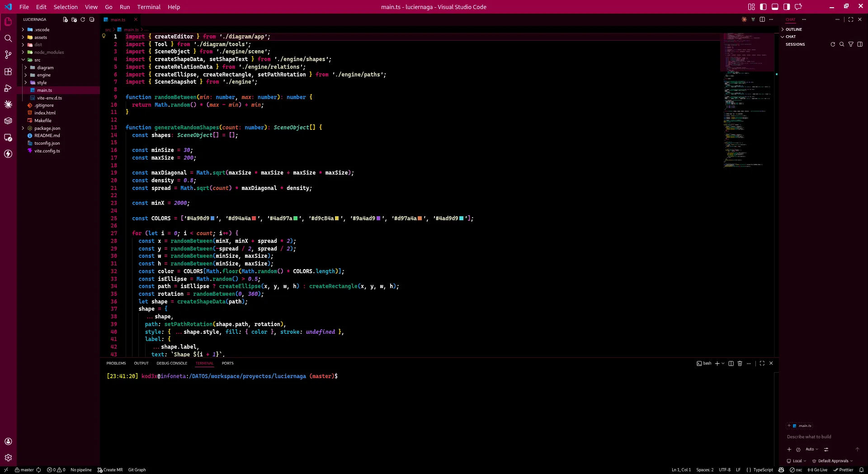Image resolution: width=868 pixels, height=474 pixels.
Task: Add a new terminal with plus icon
Action: click(x=717, y=363)
